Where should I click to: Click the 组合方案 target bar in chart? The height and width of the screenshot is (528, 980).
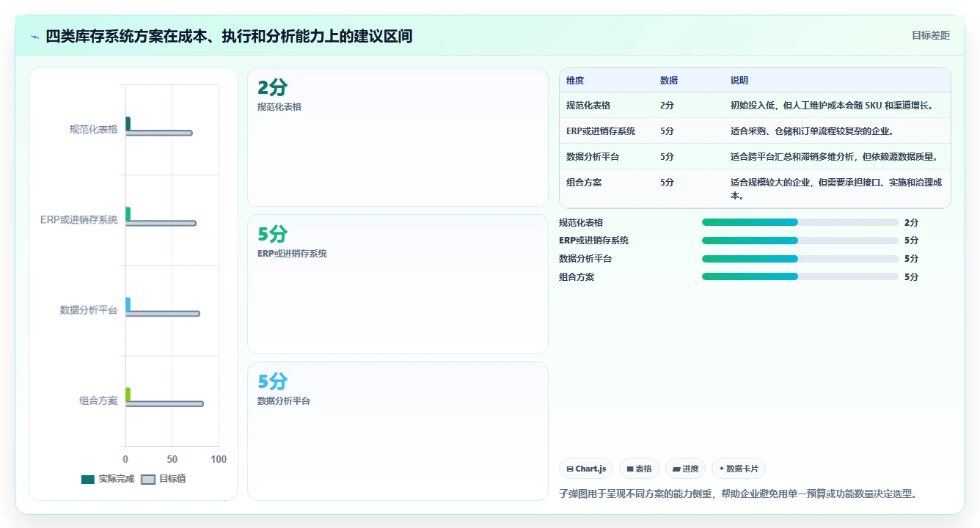pyautogui.click(x=164, y=404)
